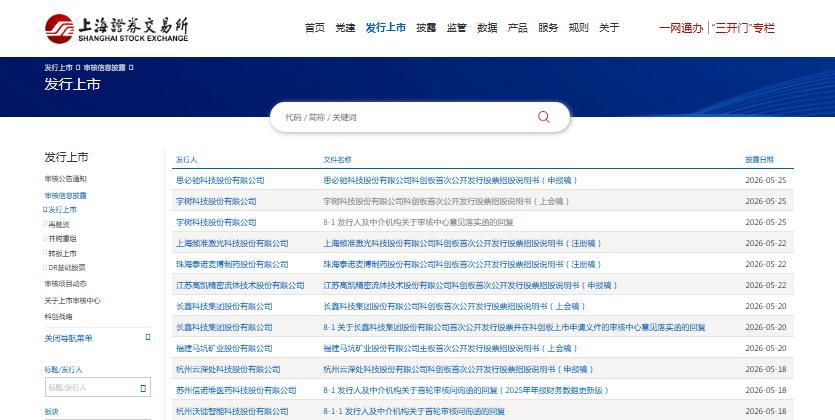
Task: Open the 披露 menu
Action: (x=426, y=28)
